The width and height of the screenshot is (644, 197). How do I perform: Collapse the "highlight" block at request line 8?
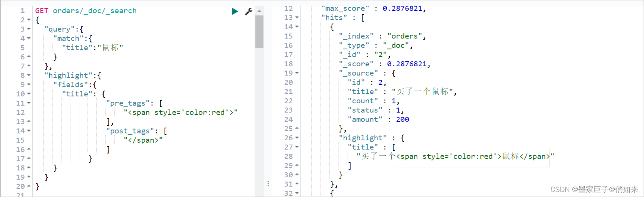coord(29,76)
